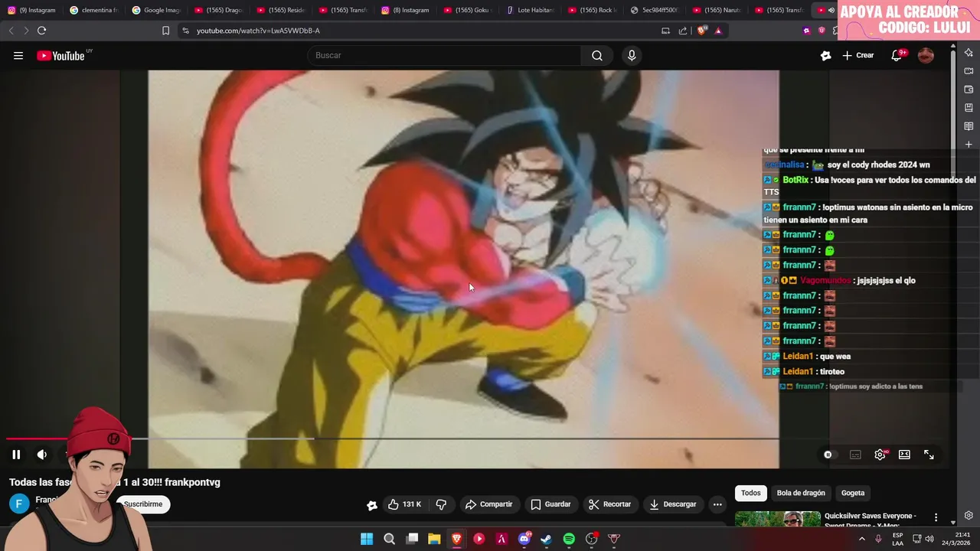The height and width of the screenshot is (551, 980).
Task: Go back in browser history
Action: click(x=11, y=31)
